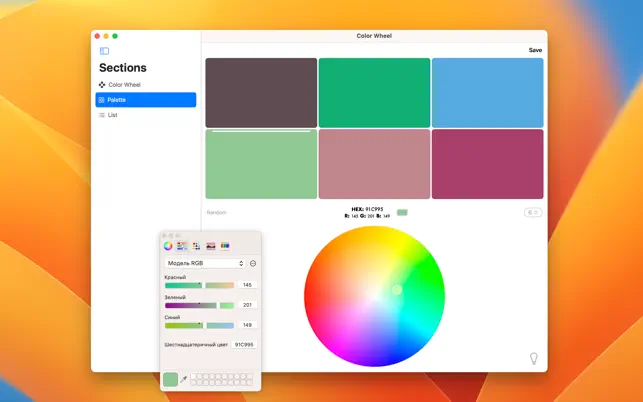The image size is (643, 402).
Task: Select the dark brown palette swatch
Action: (x=261, y=93)
